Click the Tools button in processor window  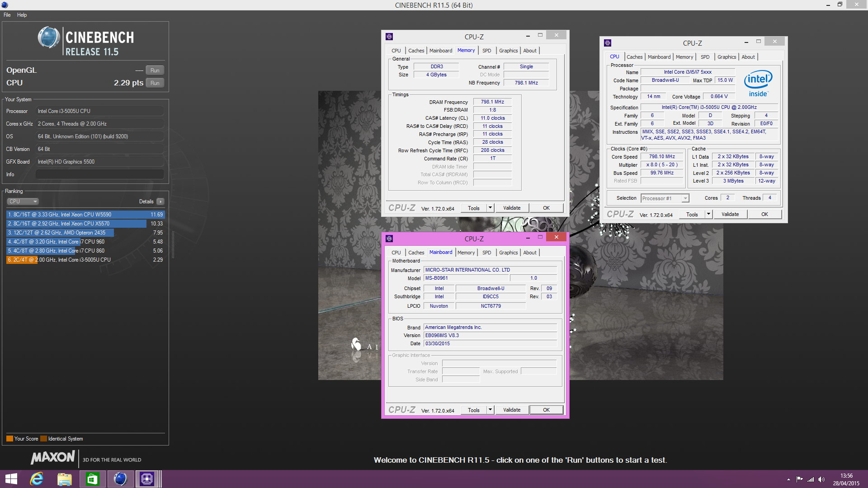(x=692, y=214)
